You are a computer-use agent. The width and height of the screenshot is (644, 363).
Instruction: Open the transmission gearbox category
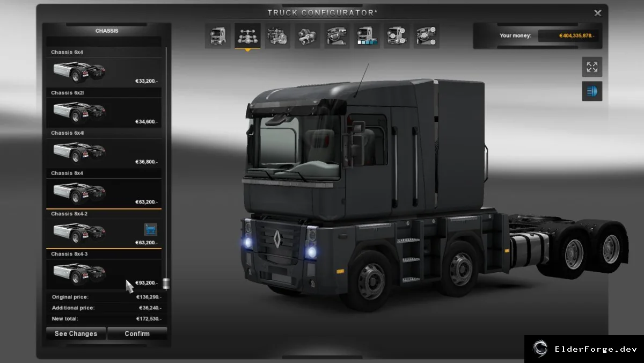pyautogui.click(x=307, y=36)
